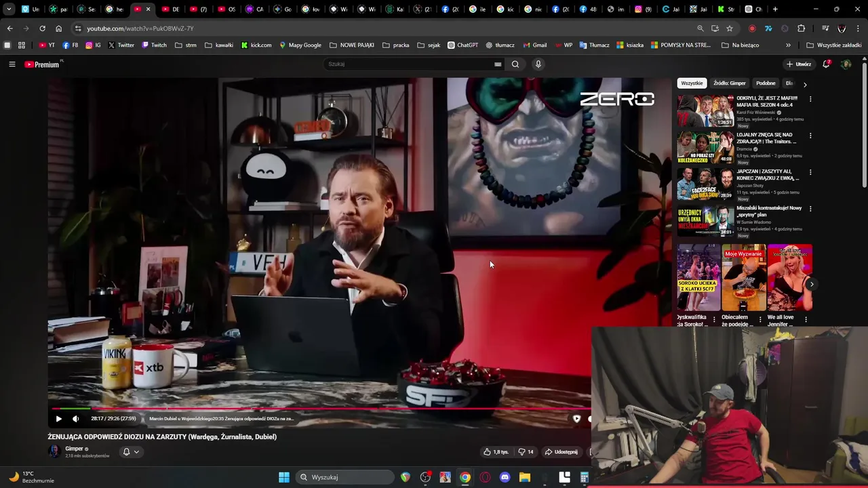Open options for 'LOJALNY ZNĘCA SIĘ' video

[810, 136]
